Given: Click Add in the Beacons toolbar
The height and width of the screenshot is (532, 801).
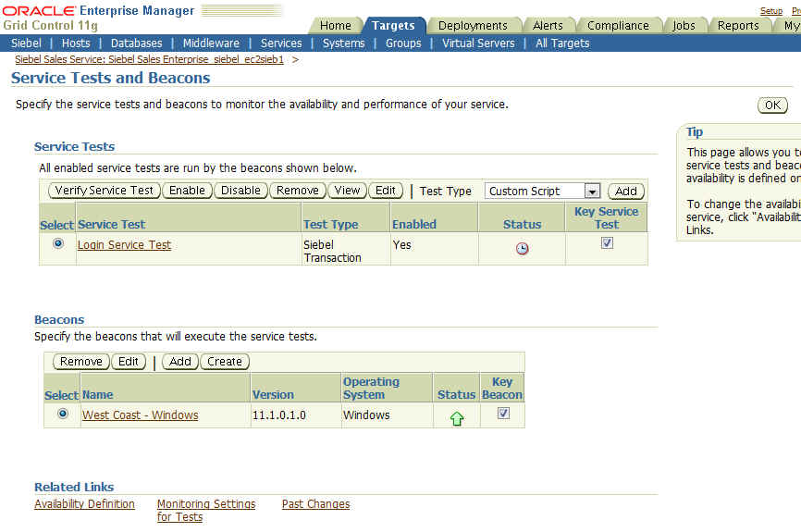Looking at the screenshot, I should [x=179, y=362].
